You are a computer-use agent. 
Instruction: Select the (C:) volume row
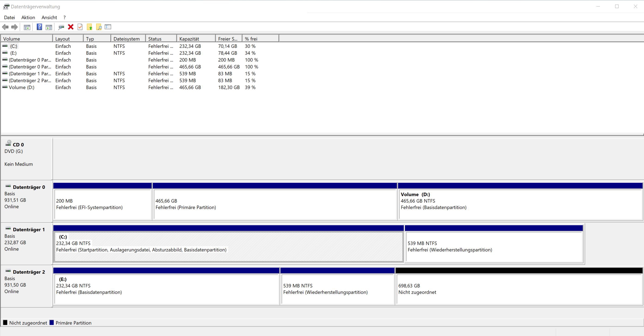(140, 46)
